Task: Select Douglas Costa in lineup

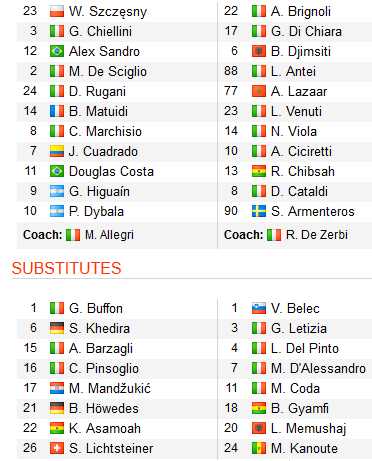Action: point(111,172)
